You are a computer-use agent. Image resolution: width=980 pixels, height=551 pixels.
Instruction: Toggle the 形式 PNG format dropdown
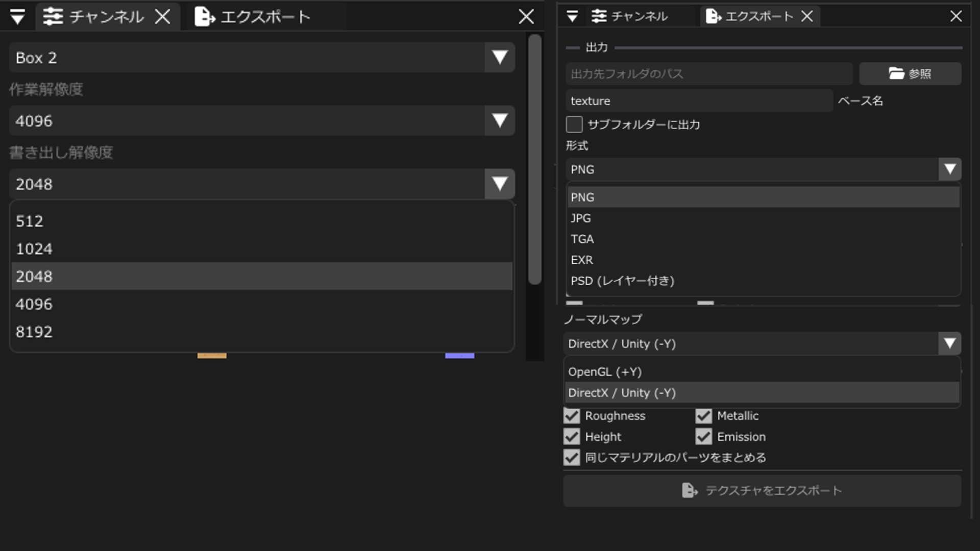pos(764,169)
